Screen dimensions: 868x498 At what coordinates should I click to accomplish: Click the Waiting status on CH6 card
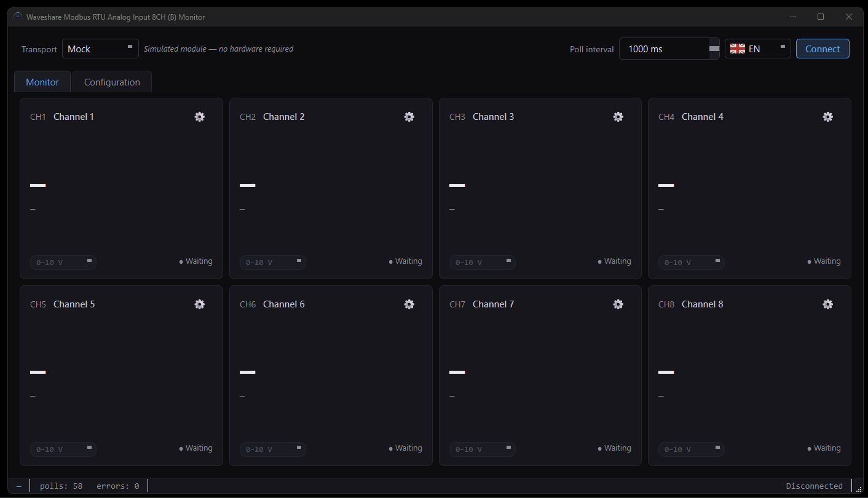(x=406, y=448)
